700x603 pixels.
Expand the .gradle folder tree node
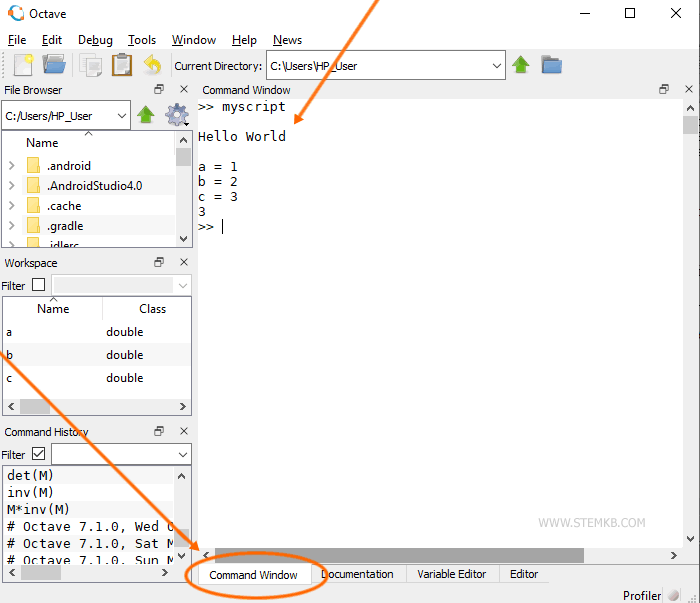coord(11,226)
